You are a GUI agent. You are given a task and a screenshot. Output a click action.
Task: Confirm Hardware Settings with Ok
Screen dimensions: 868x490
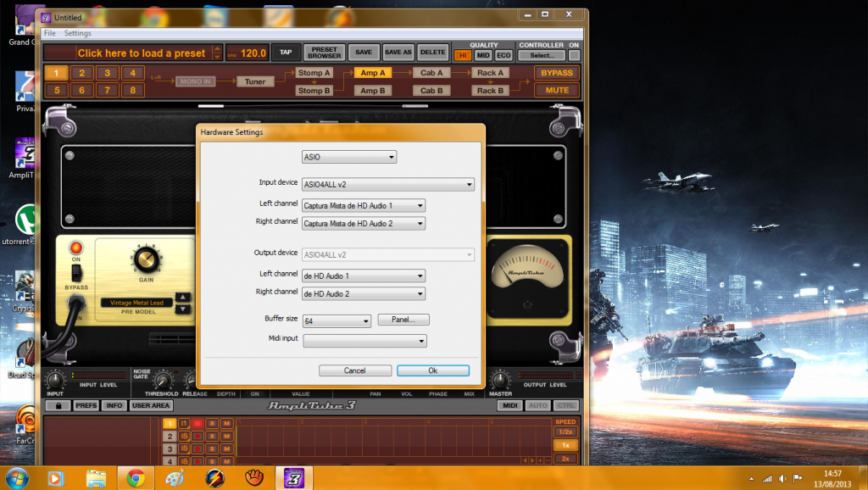tap(433, 370)
